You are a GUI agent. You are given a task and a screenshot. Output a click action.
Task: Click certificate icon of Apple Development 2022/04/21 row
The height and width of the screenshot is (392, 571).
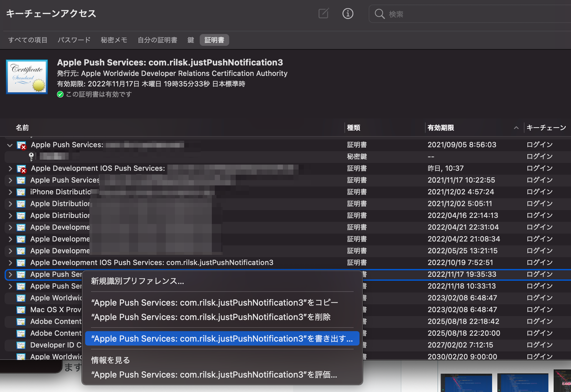[21, 227]
